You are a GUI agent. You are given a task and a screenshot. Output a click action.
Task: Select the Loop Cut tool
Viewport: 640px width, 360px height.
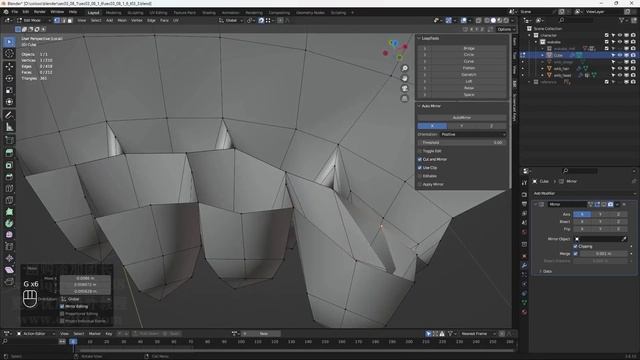(x=9, y=189)
